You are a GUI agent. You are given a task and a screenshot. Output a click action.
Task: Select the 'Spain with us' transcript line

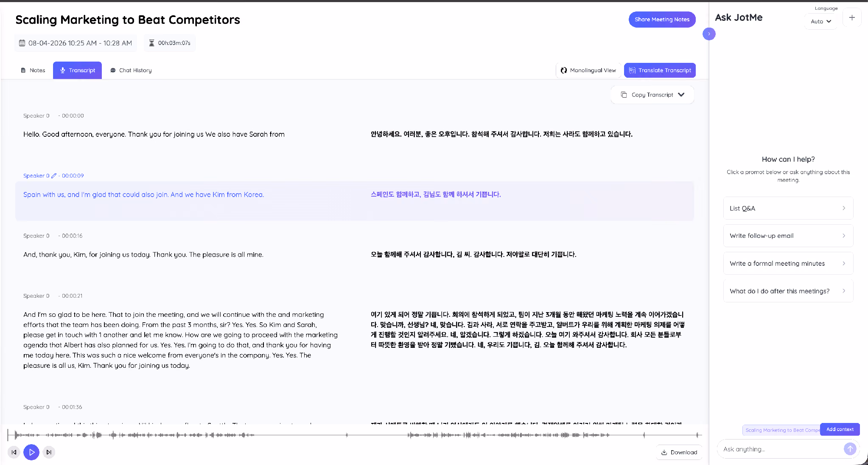143,195
